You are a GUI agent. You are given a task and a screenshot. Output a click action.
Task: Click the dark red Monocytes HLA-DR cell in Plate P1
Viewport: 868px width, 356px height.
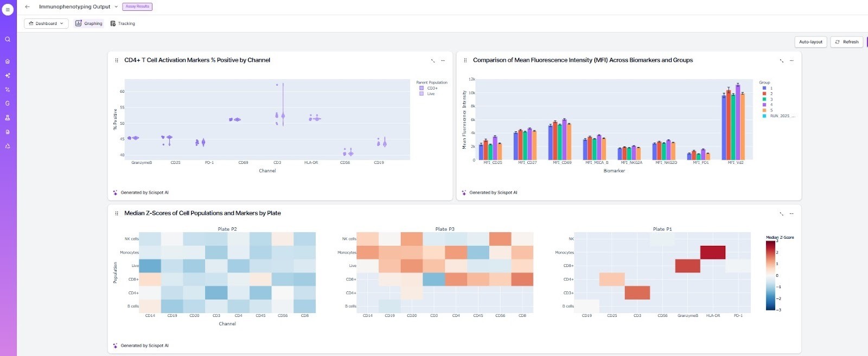713,252
